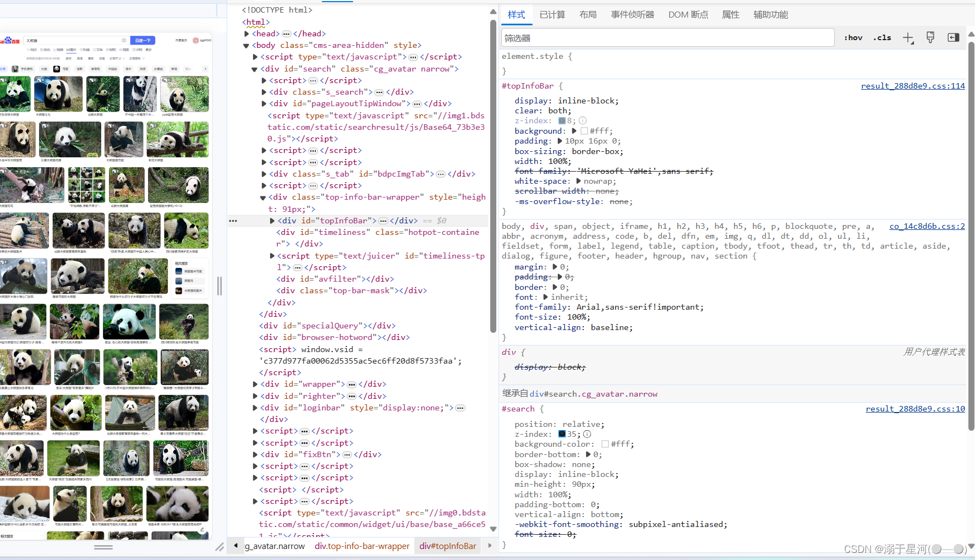Toggle the :hov pseudo-state pane
Image resolution: width=975 pixels, height=560 pixels.
(853, 37)
